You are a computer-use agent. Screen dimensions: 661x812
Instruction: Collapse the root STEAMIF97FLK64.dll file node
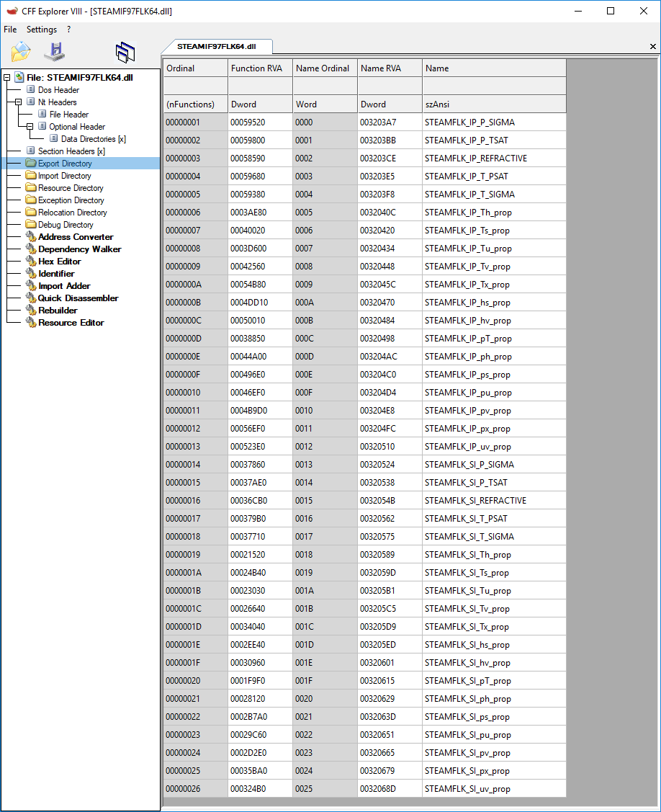[x=6, y=77]
